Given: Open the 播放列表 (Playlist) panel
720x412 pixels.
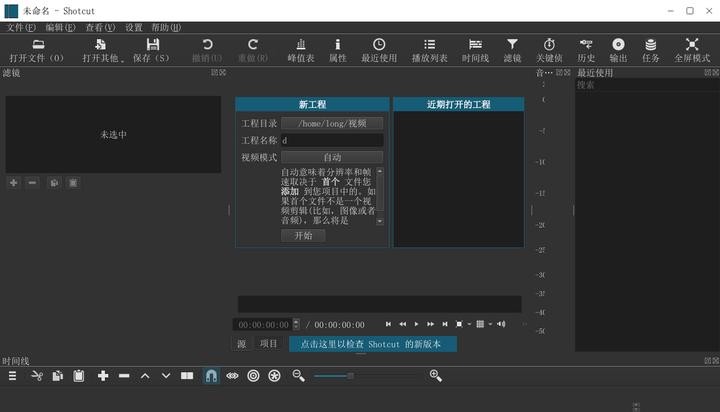Looking at the screenshot, I should point(429,49).
